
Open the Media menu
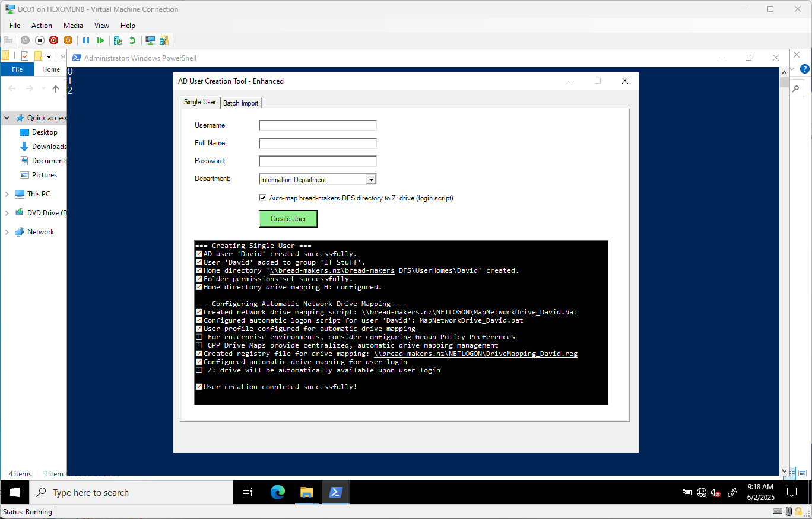[74, 26]
